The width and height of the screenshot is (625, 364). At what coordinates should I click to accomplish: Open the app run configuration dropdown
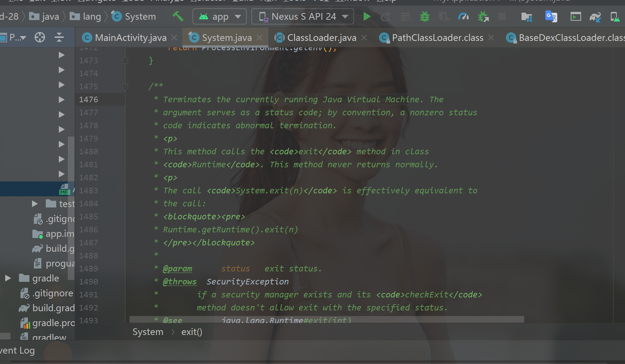click(x=220, y=16)
